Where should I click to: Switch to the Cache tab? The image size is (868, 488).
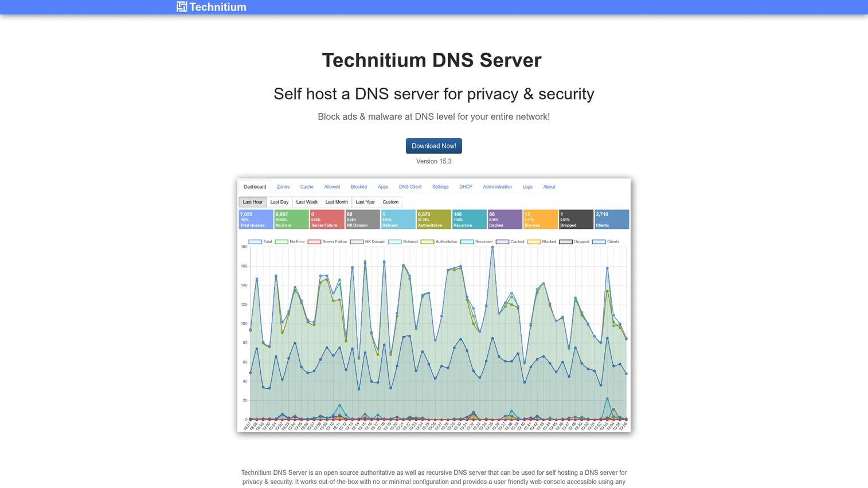(307, 187)
